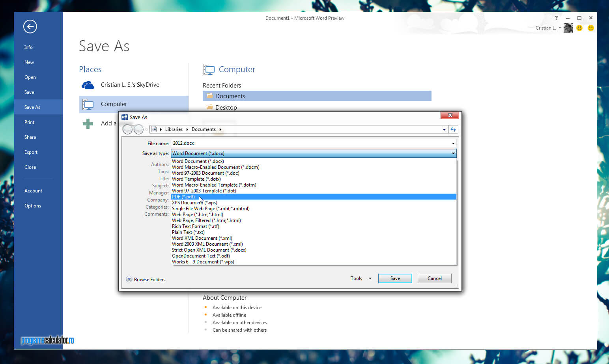The image size is (609, 364).
Task: Open the address bar previous locations dropdown
Action: click(444, 129)
